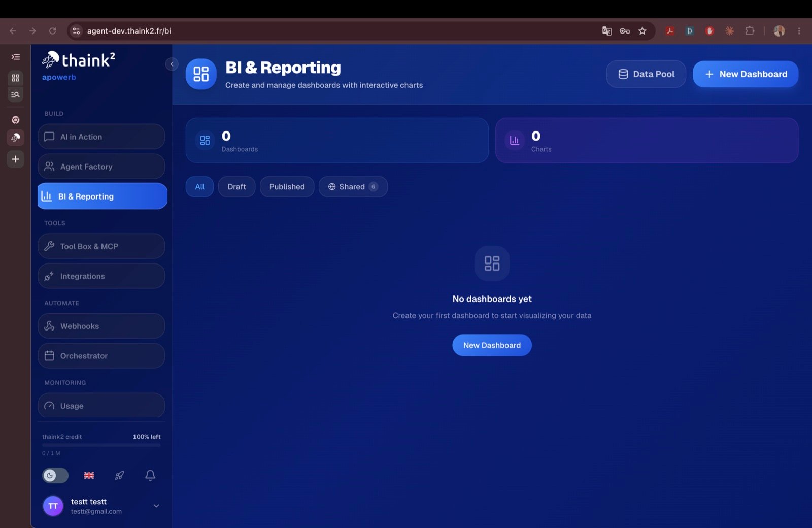Viewport: 812px width, 528px height.
Task: Collapse the sidebar with the chevron button
Action: (172, 64)
